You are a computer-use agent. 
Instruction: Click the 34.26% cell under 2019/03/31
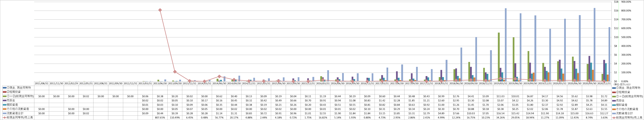501,117
